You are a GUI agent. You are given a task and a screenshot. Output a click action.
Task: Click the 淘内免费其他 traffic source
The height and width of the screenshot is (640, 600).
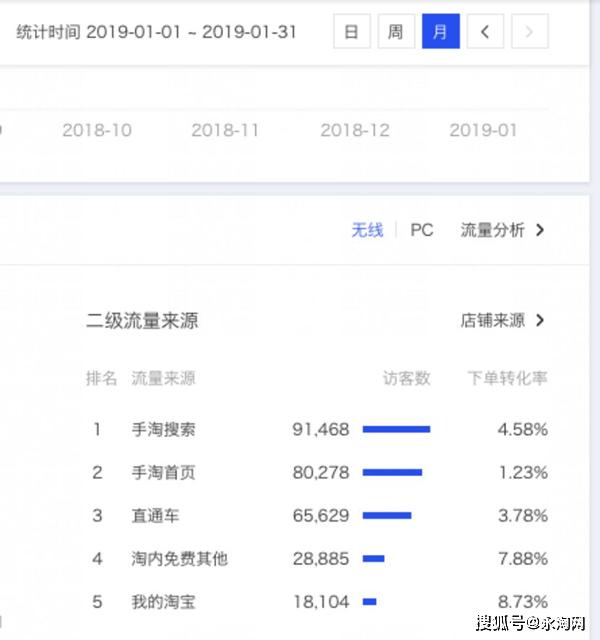180,559
